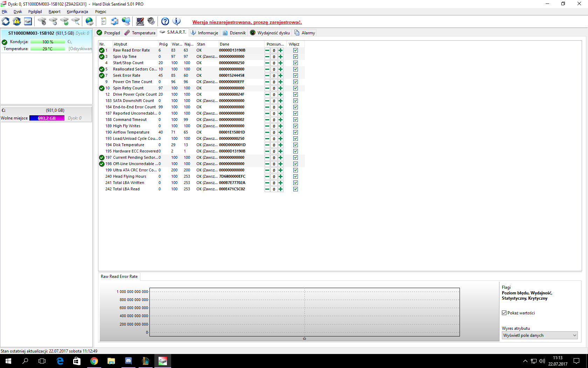Screen dimensions: 588x368
Task: Toggle enable checkbox for High Fly Writes
Action: coord(295,126)
